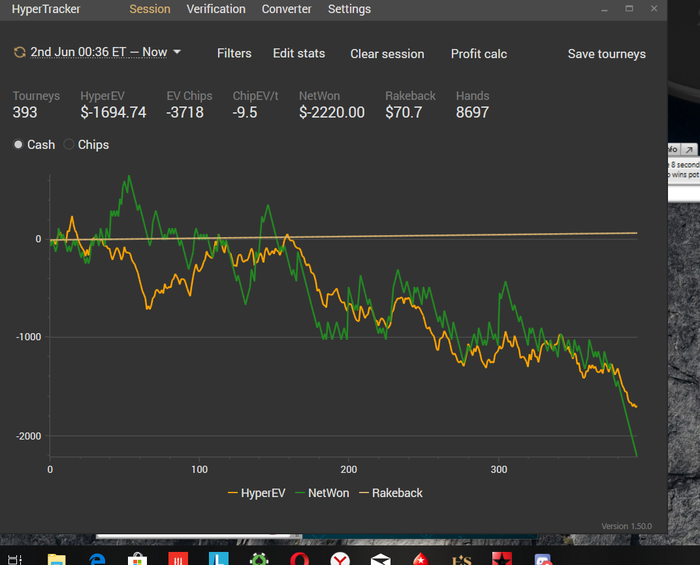Click the HyperTracker app title
700x565 pixels.
point(46,9)
